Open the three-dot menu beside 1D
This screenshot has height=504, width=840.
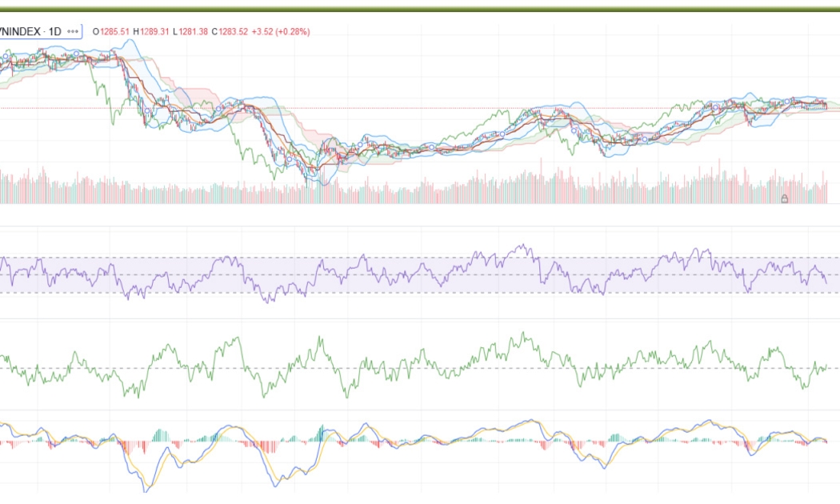(72, 32)
